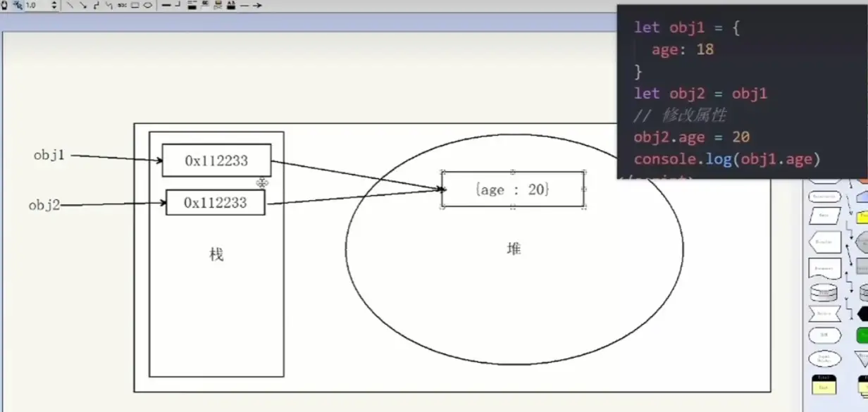Pick the ribbon banner flowchart shape
This screenshot has height=412, width=868.
824,313
